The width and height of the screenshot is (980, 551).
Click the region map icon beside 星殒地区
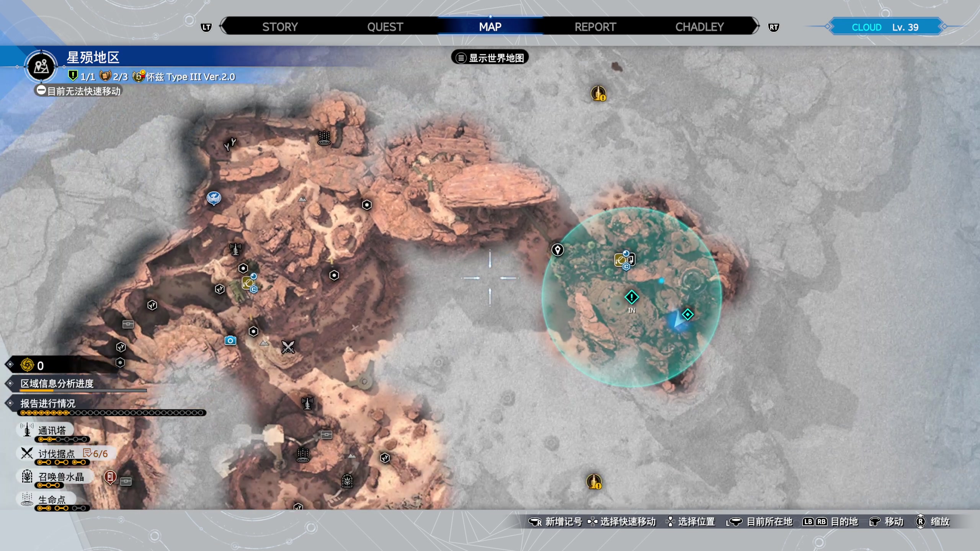tap(41, 67)
